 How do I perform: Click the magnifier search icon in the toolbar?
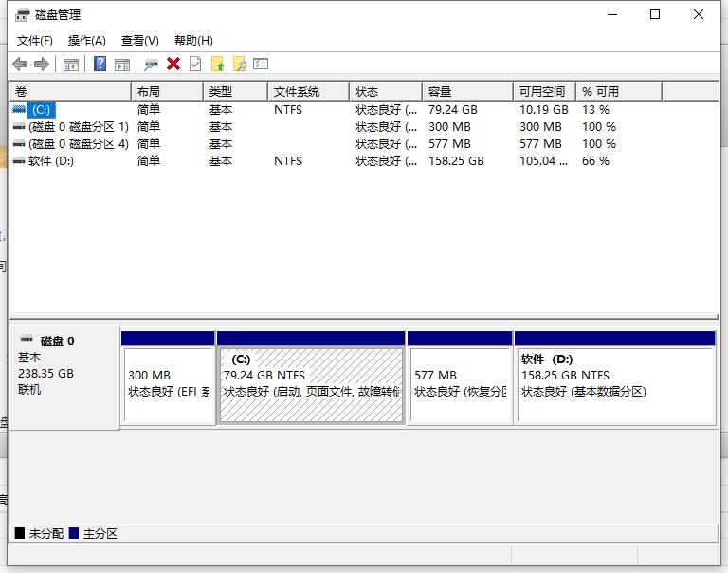[240, 64]
